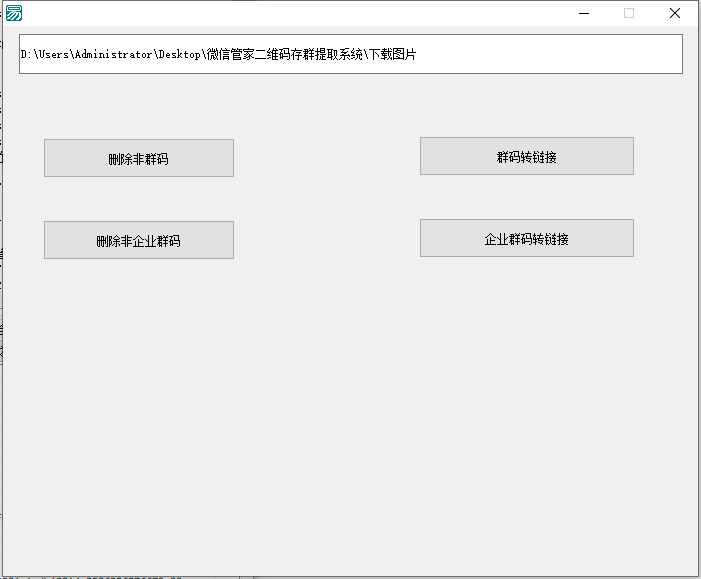Click Administrator in the path field
Image resolution: width=701 pixels, height=579 pixels.
coord(113,55)
